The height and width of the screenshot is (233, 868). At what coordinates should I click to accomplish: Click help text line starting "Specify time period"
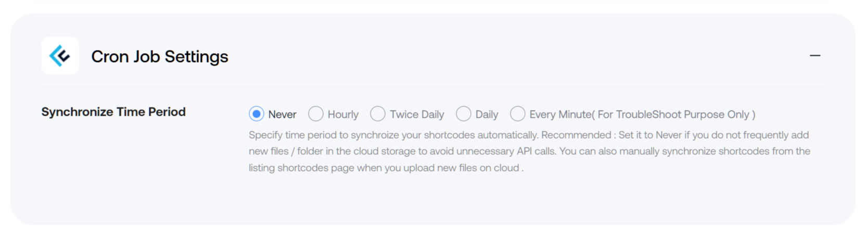click(529, 135)
